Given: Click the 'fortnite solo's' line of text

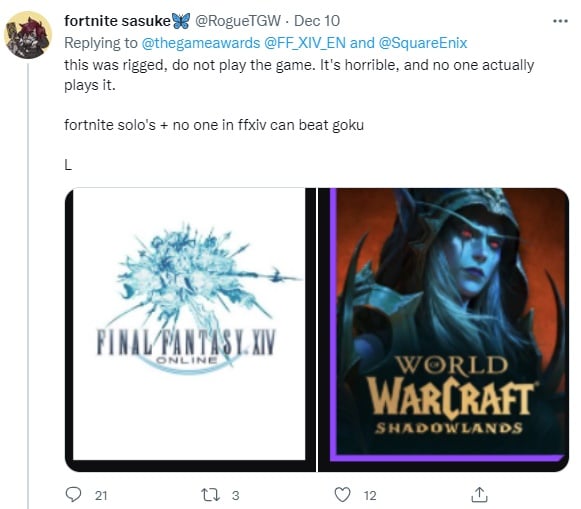Looking at the screenshot, I should pos(214,125).
